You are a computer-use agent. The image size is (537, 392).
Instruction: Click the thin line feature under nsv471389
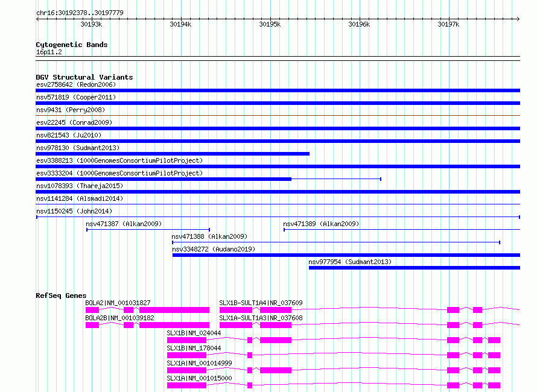[x=402, y=230]
